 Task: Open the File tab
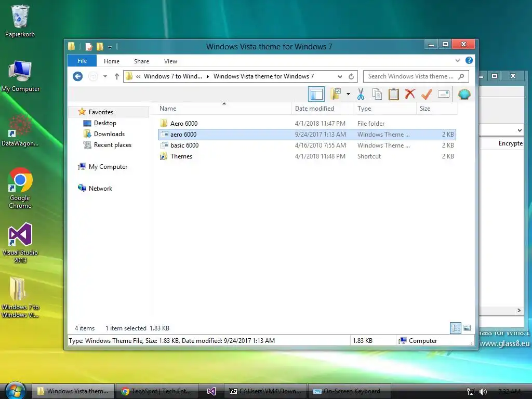[82, 61]
